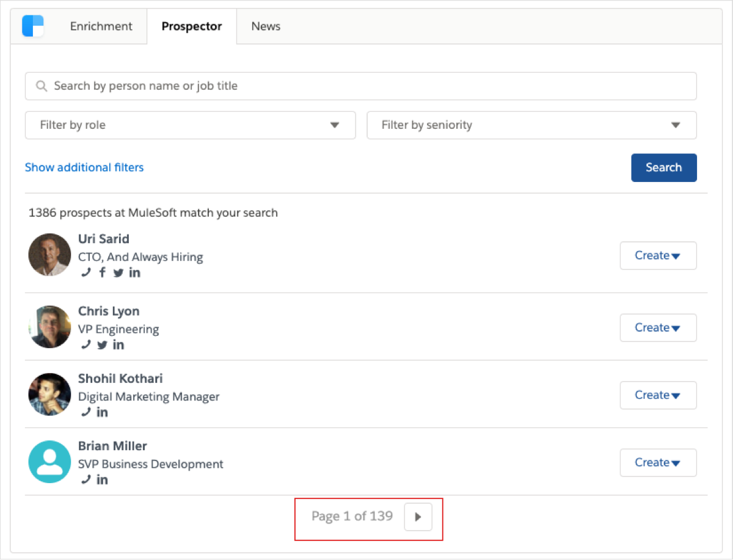This screenshot has width=733, height=560.
Task: Open Uri Sarid's LinkedIn icon
Action: coord(135,273)
